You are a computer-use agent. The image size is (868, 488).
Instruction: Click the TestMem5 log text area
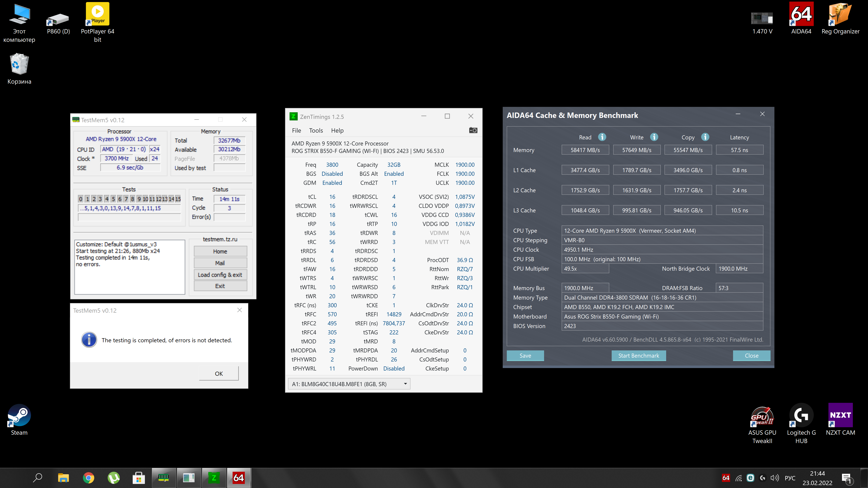tap(129, 267)
